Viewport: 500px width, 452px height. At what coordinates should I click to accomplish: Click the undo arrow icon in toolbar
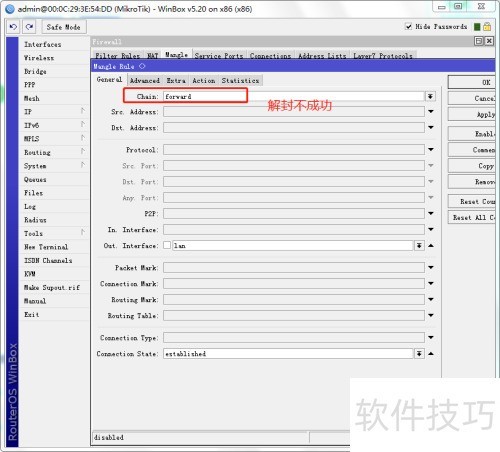pos(13,27)
